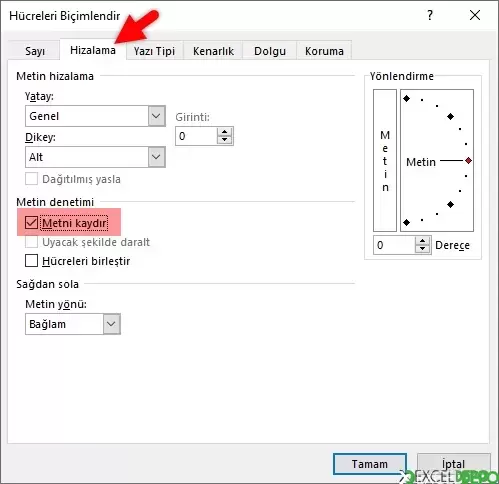Set orientation to the top diamond marker

407,98
